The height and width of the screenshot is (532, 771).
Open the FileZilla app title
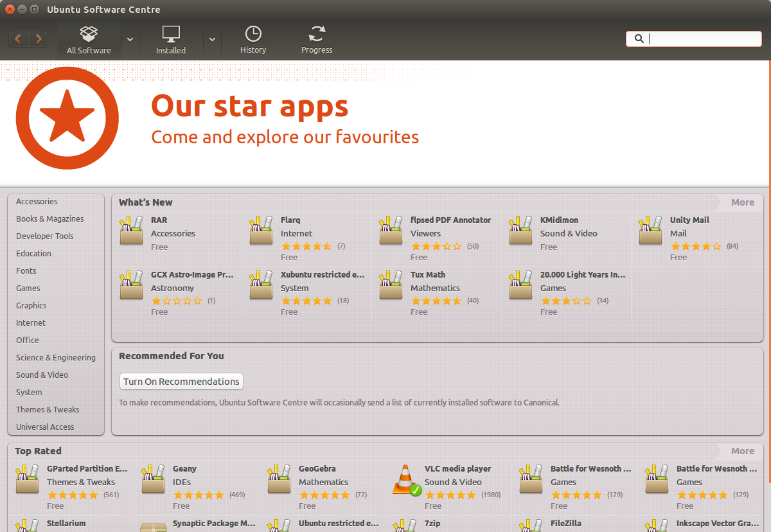coord(566,524)
